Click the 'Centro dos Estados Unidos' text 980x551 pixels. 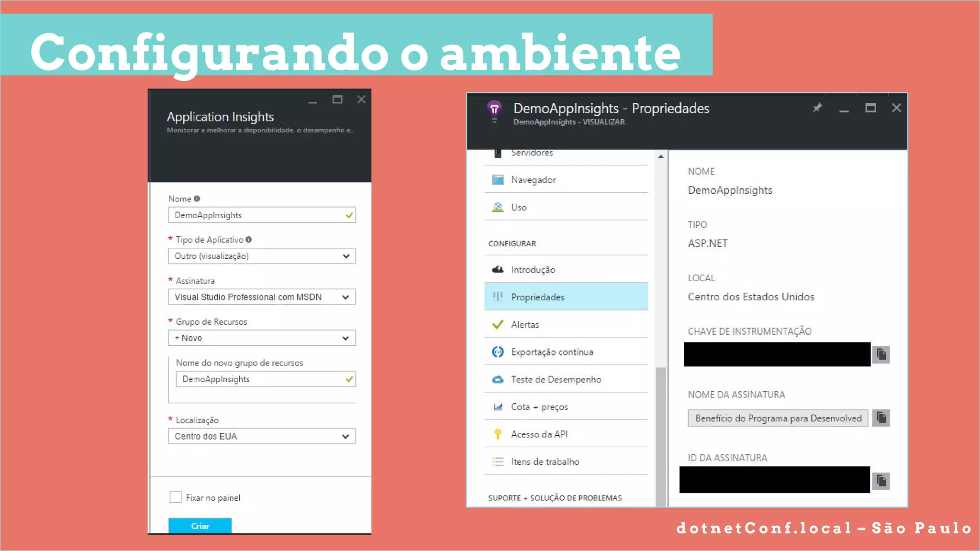[751, 297]
